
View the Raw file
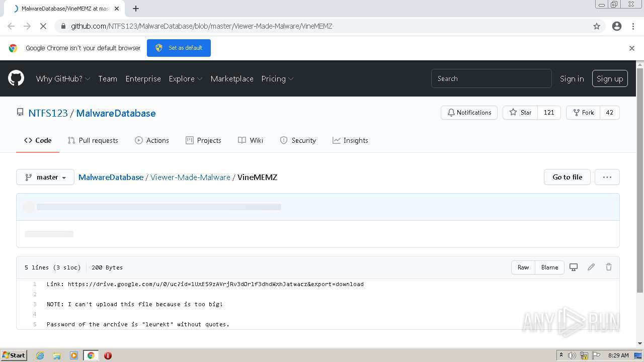tap(523, 267)
